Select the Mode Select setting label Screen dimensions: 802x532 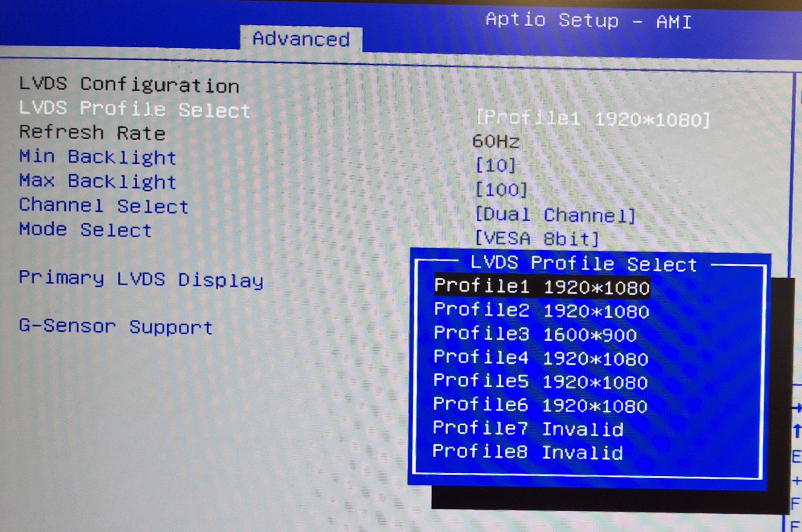click(x=86, y=230)
